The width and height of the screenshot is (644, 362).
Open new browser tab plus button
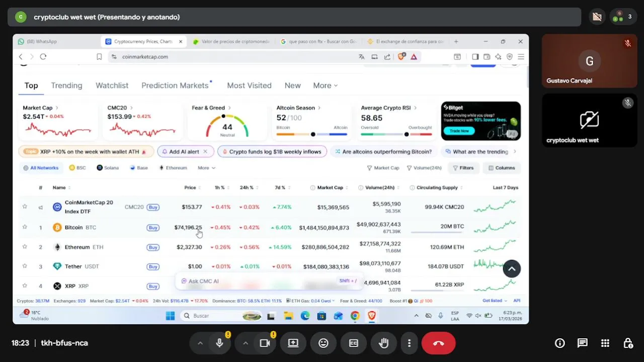pyautogui.click(x=456, y=42)
